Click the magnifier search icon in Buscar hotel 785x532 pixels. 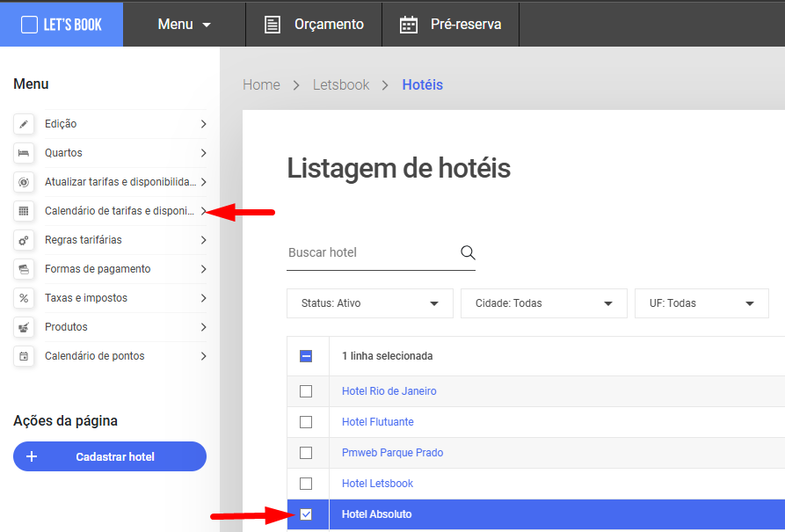click(468, 252)
